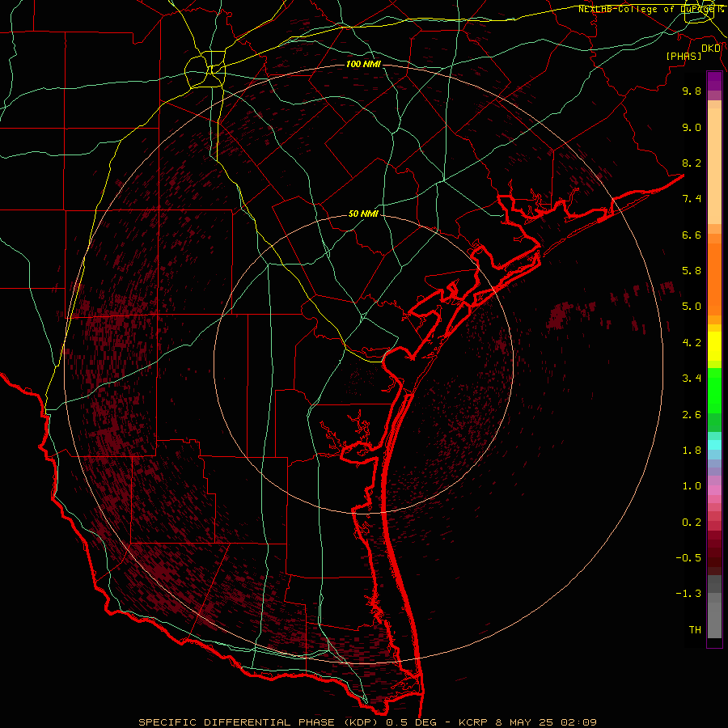
Task: Click the NEXLAB-College of DuPage credit text
Action: coord(650,9)
